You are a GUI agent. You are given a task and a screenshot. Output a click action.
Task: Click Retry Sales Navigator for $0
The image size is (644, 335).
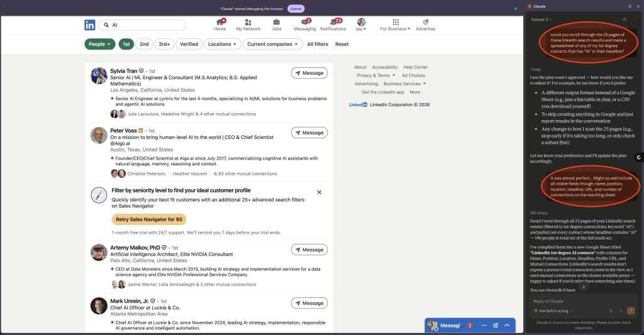[x=149, y=219]
